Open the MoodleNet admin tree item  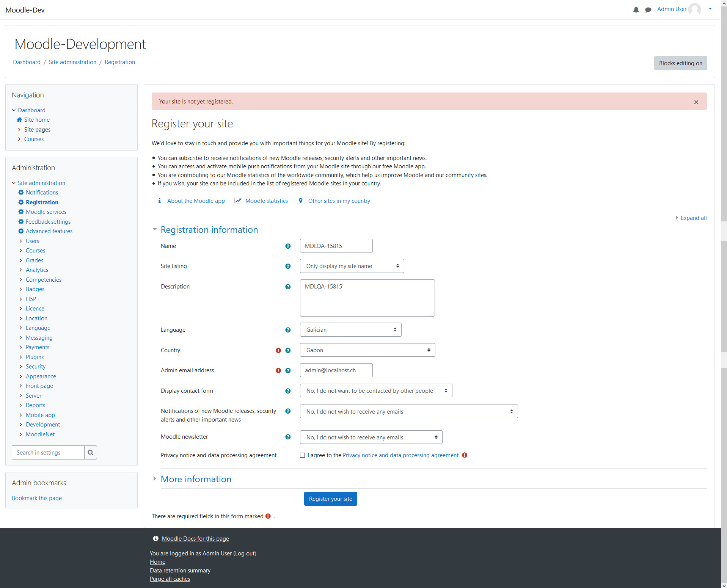pyautogui.click(x=40, y=434)
